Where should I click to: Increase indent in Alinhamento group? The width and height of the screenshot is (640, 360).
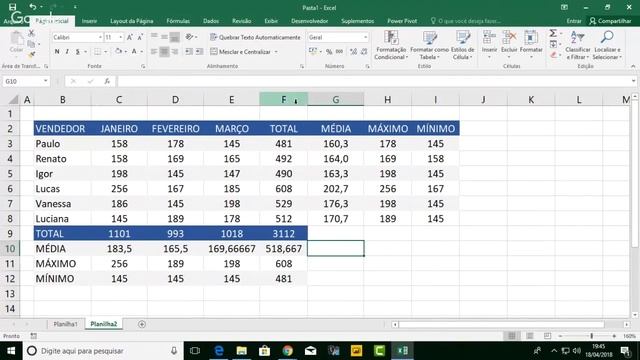199,52
